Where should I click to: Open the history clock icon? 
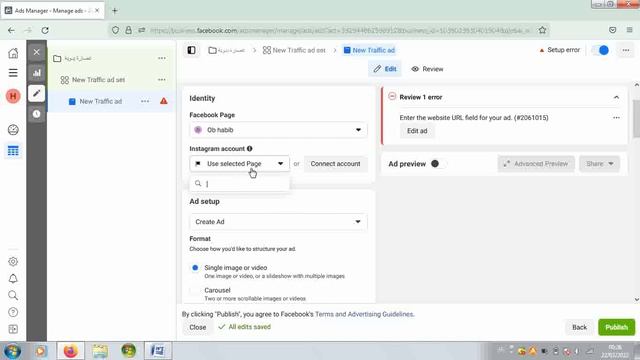(36, 114)
